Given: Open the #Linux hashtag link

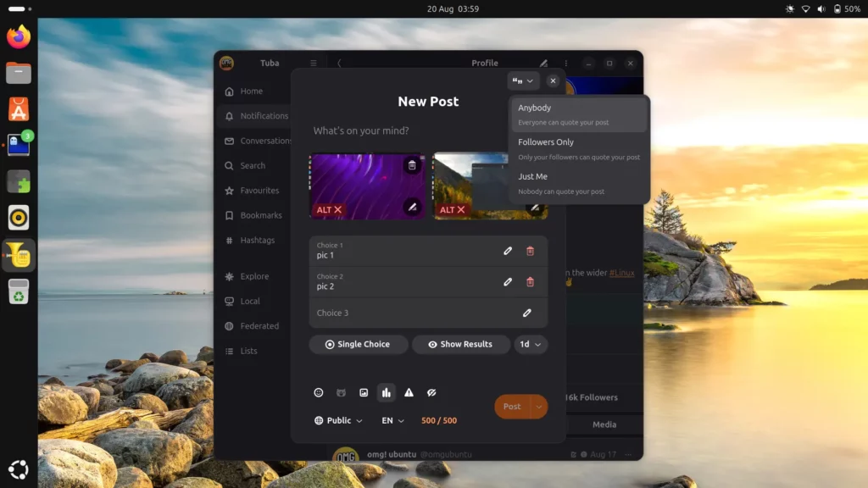Looking at the screenshot, I should point(621,273).
